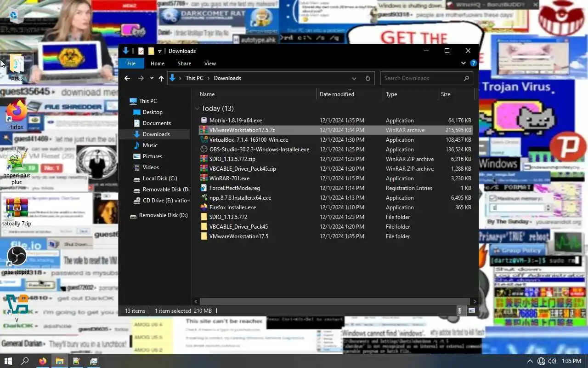Select the VirtualBox-7.1.4-165100-Win.exe file icon
The height and width of the screenshot is (368, 588).
click(x=204, y=140)
